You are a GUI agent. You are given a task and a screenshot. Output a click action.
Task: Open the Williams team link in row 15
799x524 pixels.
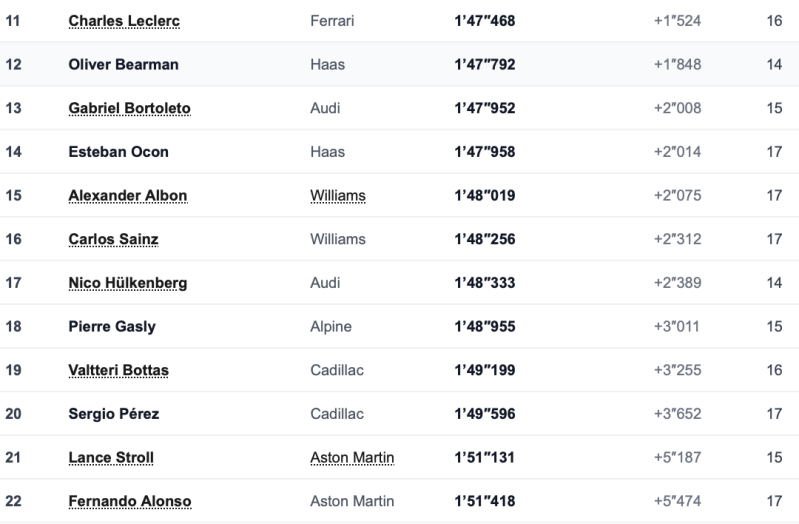tap(338, 196)
